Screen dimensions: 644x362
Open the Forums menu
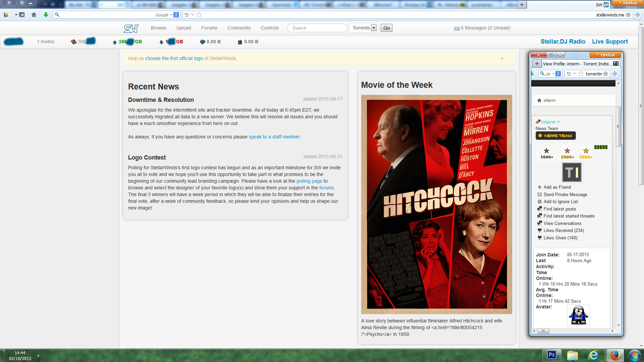209,28
